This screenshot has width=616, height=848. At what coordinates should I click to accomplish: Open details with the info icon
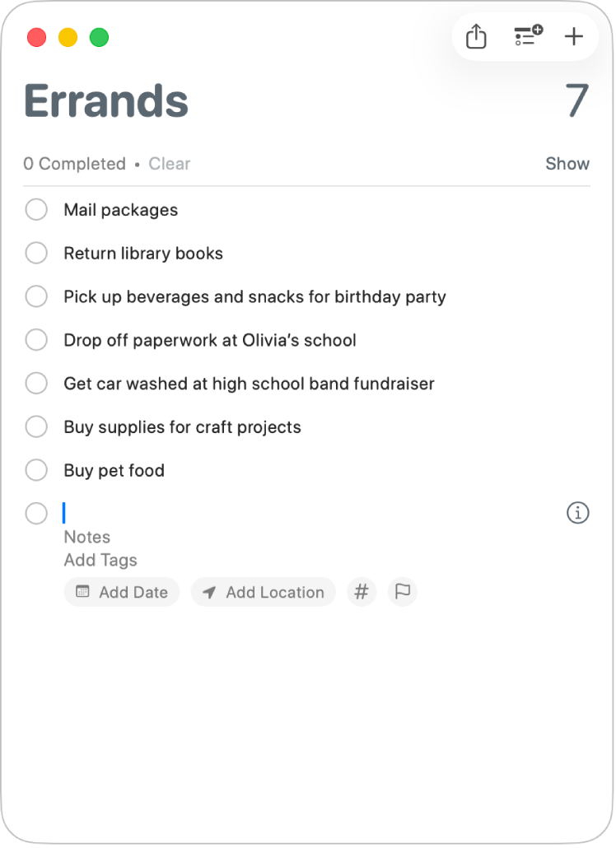coord(578,513)
